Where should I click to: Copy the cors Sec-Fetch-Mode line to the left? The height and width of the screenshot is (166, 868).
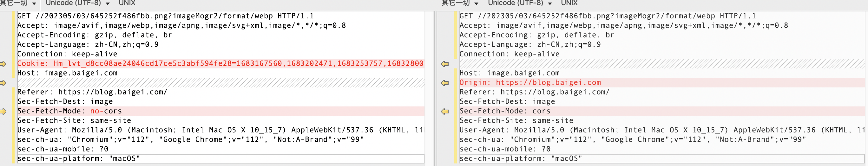(445, 111)
